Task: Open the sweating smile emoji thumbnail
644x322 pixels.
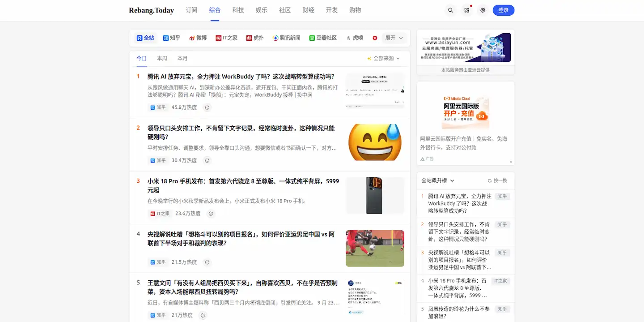Action: click(x=375, y=142)
